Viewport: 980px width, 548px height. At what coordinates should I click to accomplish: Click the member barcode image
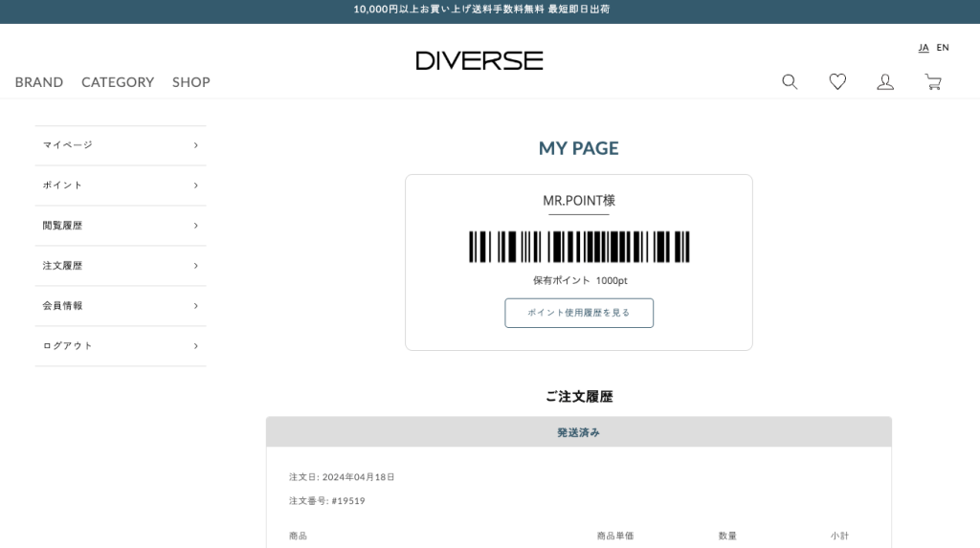pyautogui.click(x=579, y=247)
